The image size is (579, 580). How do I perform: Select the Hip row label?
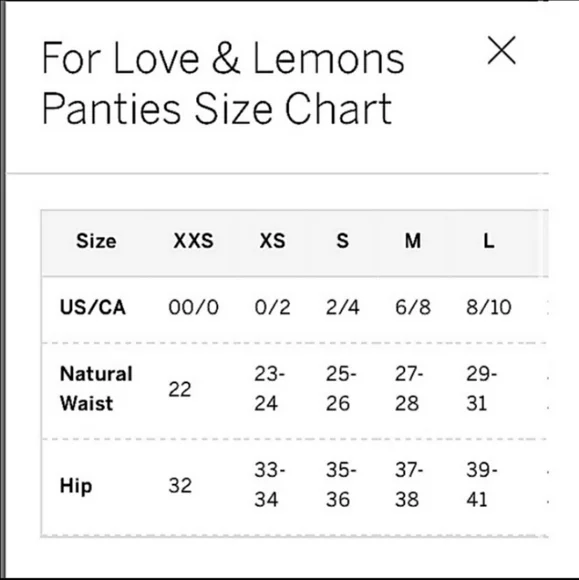click(76, 485)
